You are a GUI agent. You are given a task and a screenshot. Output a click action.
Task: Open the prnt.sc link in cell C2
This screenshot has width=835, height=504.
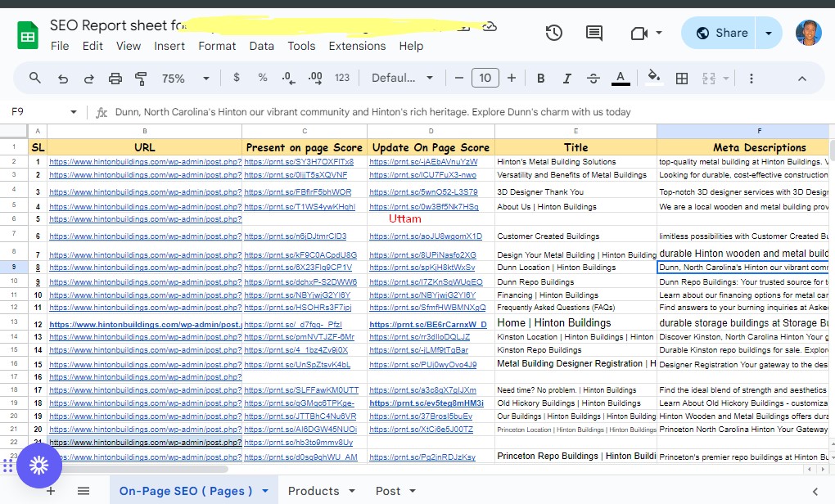(299, 162)
